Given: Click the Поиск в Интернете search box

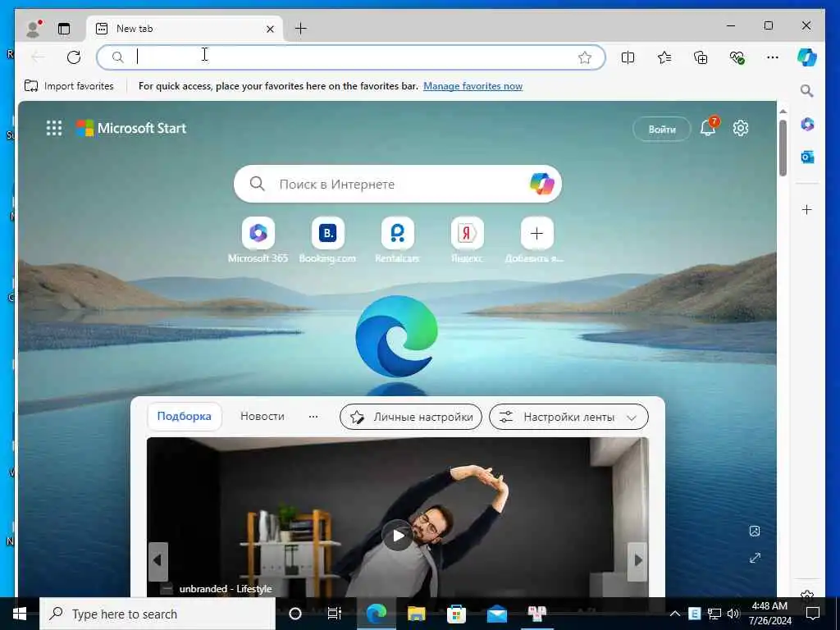Looking at the screenshot, I should [x=398, y=184].
